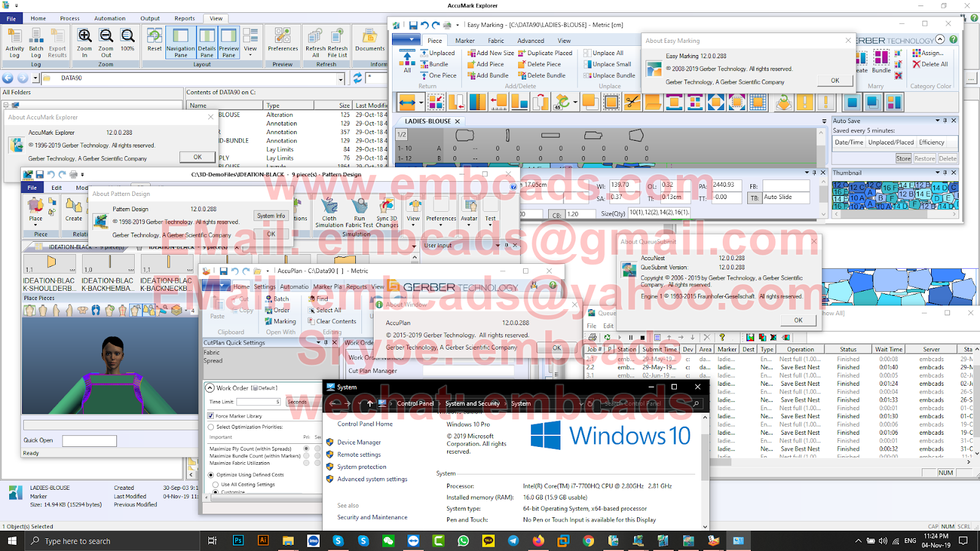Toggle the Details Pane in Explorer
This screenshot has width=980, height=551.
click(x=207, y=43)
